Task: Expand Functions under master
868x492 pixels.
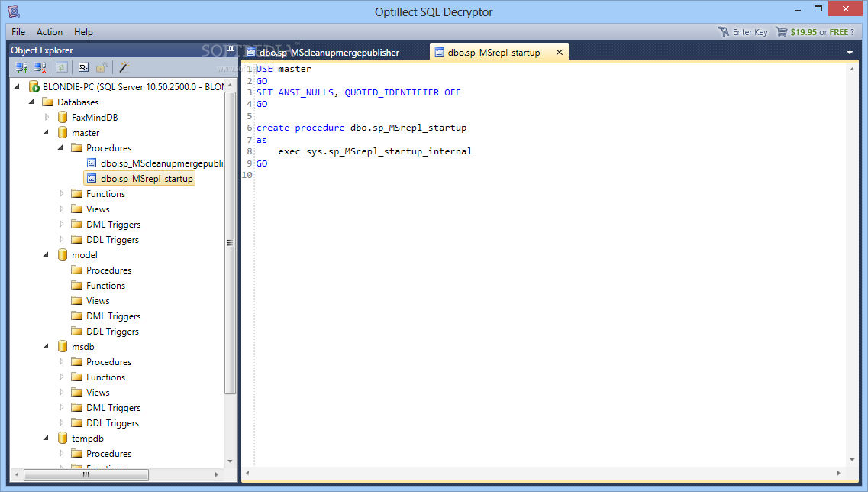Action: click(x=61, y=194)
